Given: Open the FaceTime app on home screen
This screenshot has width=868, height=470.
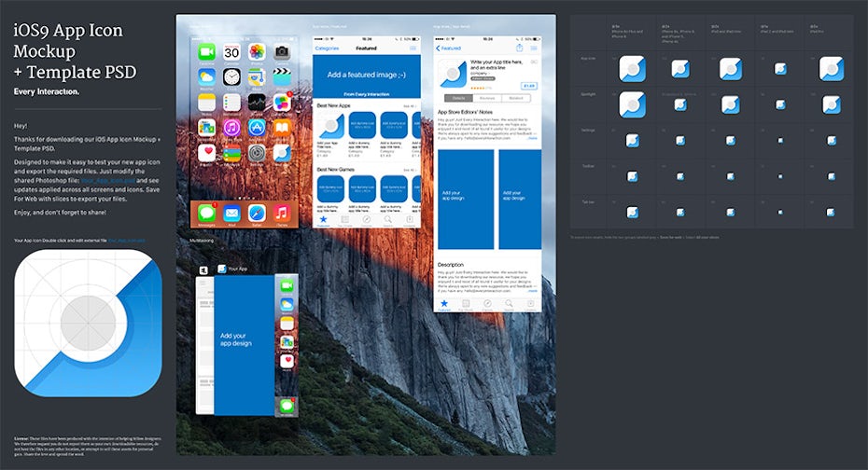Looking at the screenshot, I should pyautogui.click(x=206, y=52).
